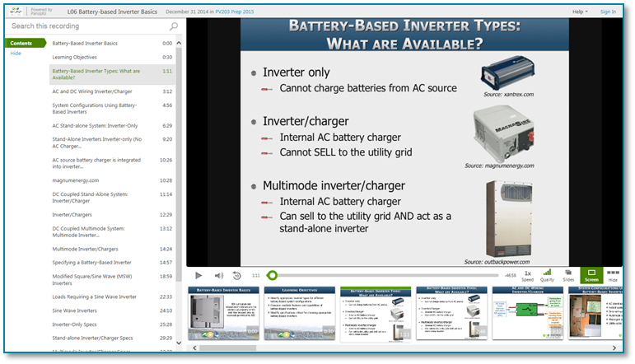Click the contents list scroll-down arrow

coord(179,343)
